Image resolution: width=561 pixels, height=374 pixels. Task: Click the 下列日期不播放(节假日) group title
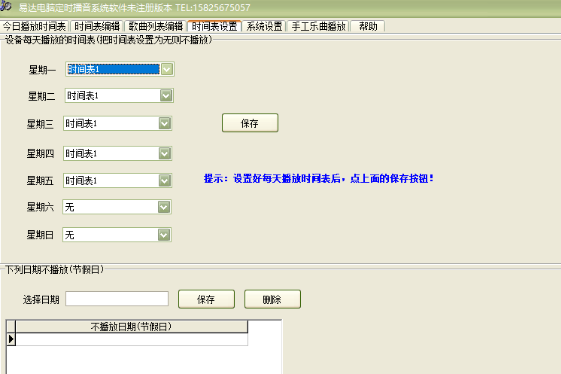pyautogui.click(x=54, y=269)
